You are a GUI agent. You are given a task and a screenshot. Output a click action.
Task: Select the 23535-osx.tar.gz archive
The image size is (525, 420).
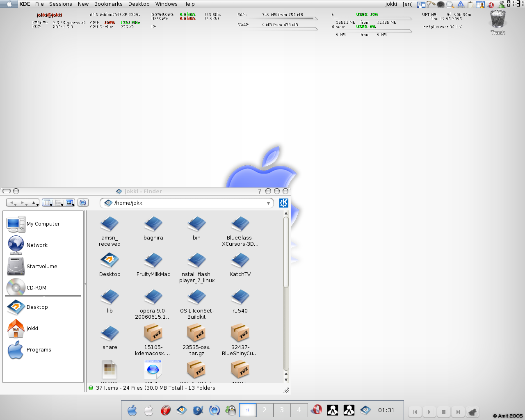click(x=196, y=340)
